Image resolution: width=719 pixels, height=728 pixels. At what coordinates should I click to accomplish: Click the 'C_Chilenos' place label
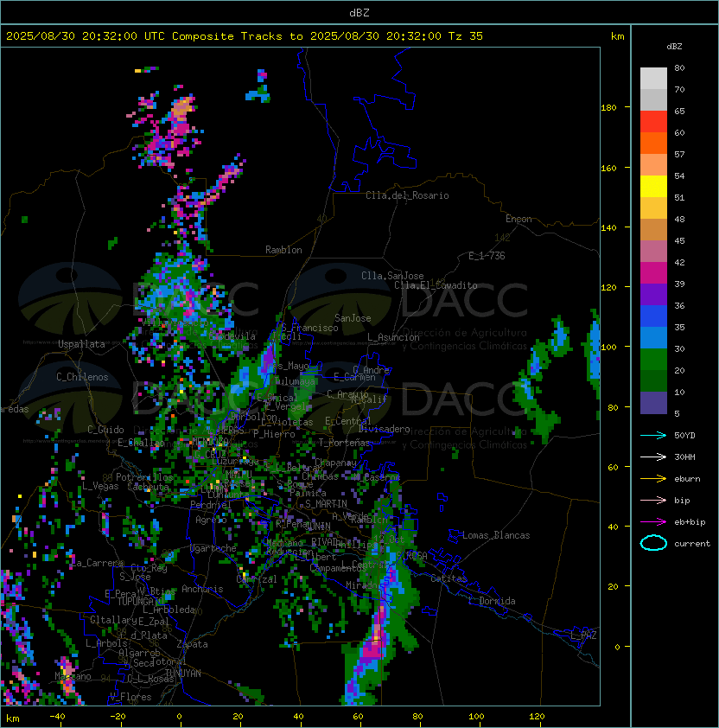pyautogui.click(x=82, y=377)
